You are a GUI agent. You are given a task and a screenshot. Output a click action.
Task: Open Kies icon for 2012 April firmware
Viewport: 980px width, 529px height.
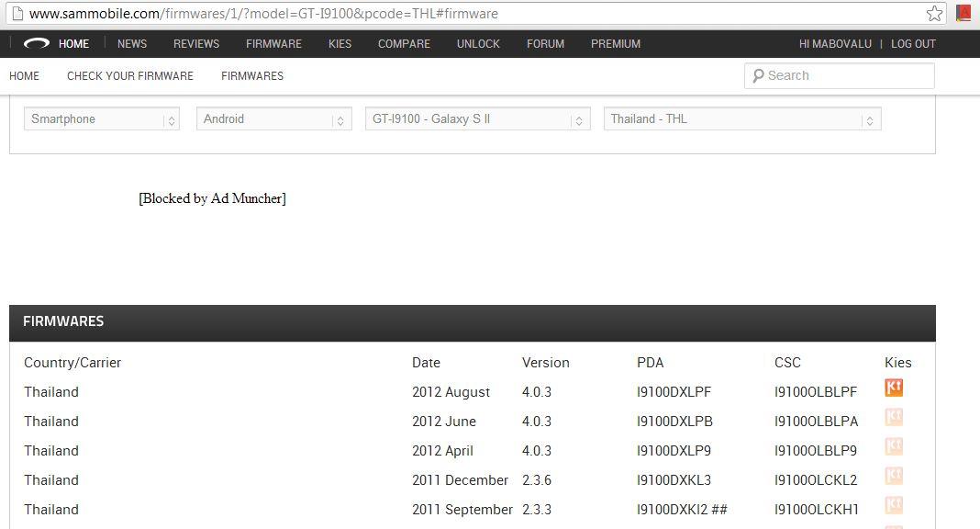click(894, 446)
